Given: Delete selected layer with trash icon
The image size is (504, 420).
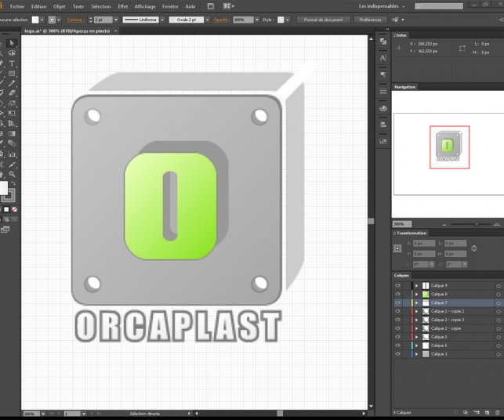Looking at the screenshot, I should coord(498,412).
